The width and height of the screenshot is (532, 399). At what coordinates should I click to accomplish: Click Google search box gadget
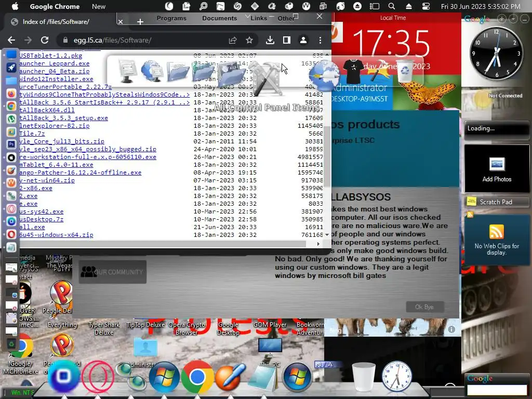click(497, 390)
